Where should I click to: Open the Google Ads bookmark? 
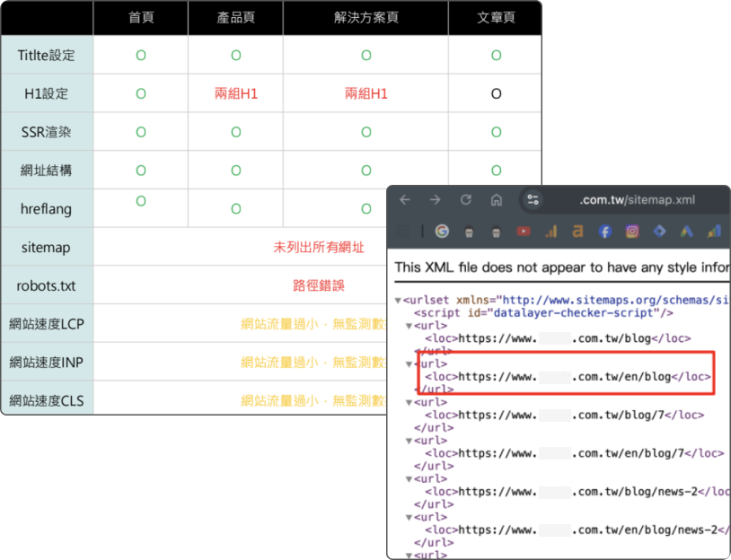[687, 231]
